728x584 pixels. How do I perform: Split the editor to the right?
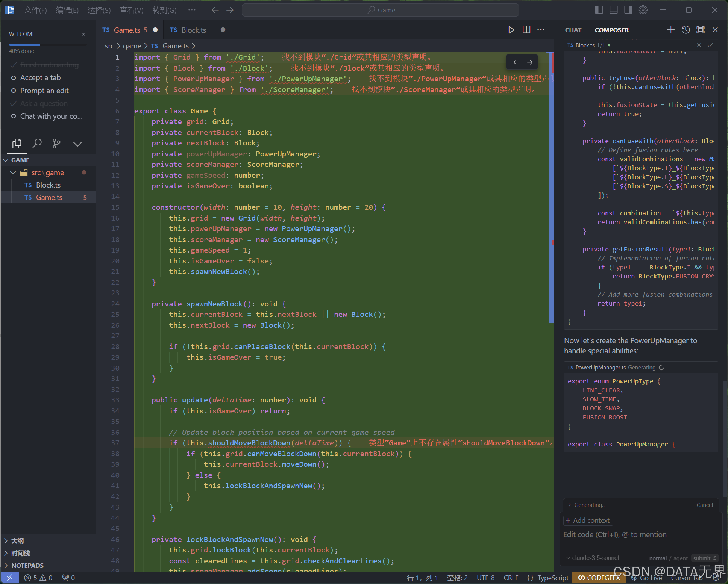coord(526,30)
